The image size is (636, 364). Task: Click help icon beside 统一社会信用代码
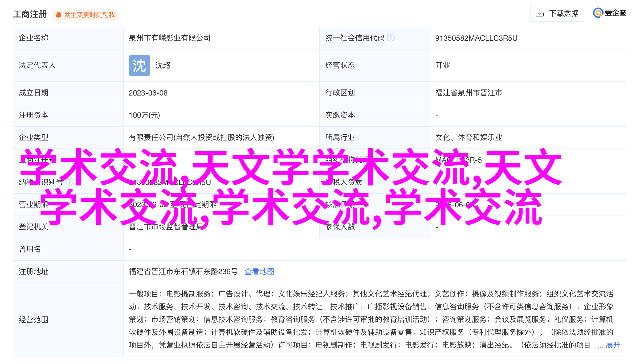point(391,38)
